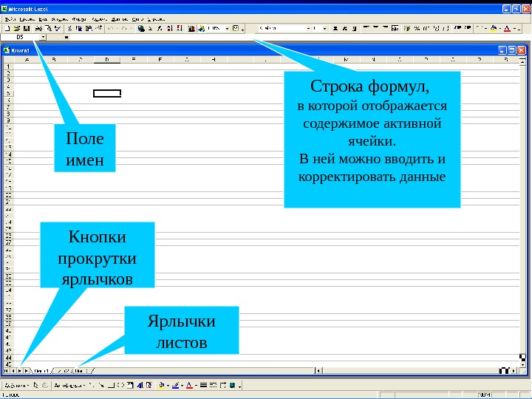
Task: Open Line Color dropdown in Drawing toolbar
Action: point(183,385)
